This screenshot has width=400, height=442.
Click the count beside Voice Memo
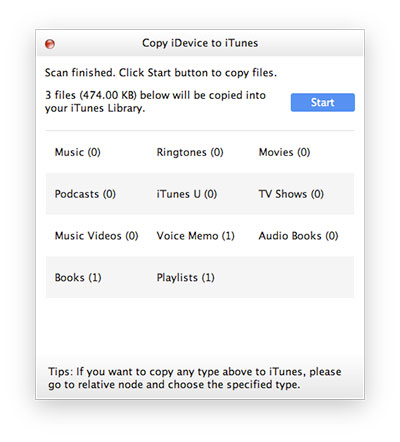228,236
